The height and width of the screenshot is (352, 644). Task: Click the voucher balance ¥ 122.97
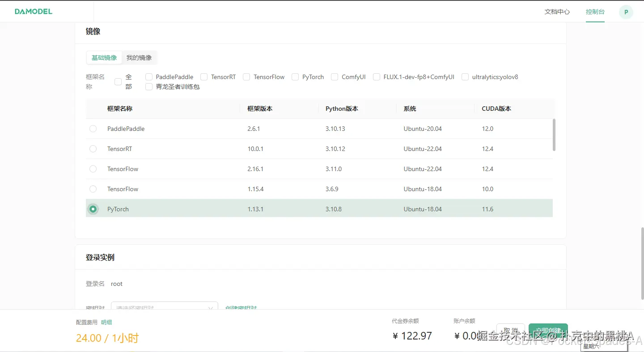click(412, 336)
